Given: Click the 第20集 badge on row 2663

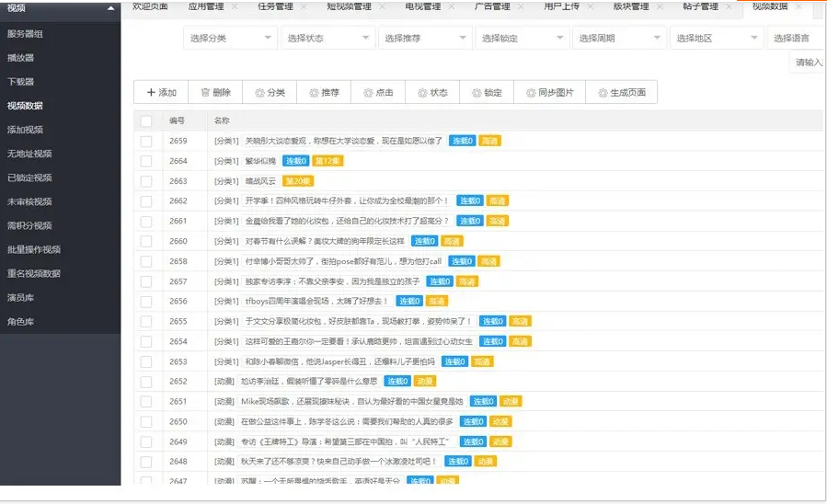Looking at the screenshot, I should (x=298, y=181).
